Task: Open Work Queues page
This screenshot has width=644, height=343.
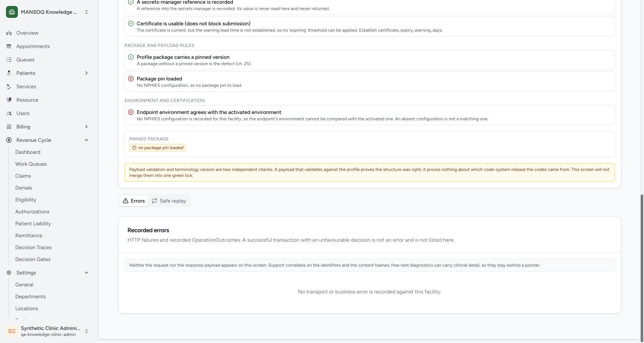Action: point(31,164)
